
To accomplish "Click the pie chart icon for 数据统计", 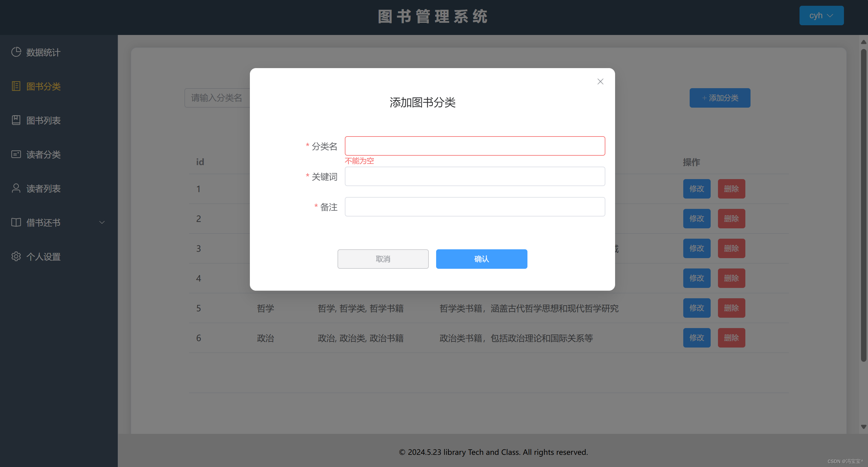I will point(16,52).
